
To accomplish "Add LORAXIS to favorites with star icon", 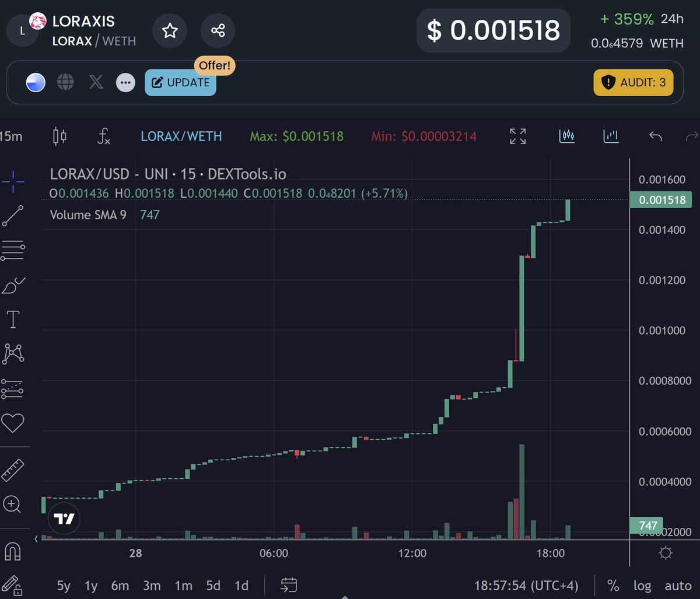I will [170, 30].
